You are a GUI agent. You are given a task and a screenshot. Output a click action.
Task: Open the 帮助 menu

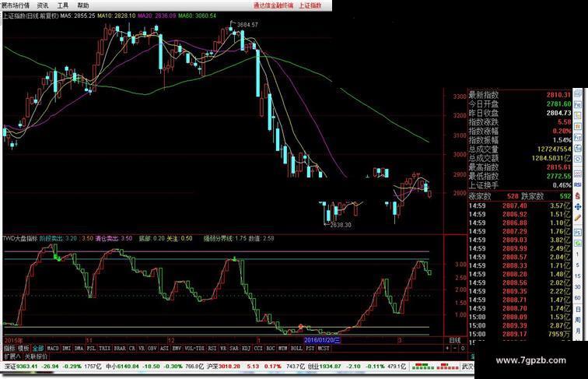click(83, 5)
